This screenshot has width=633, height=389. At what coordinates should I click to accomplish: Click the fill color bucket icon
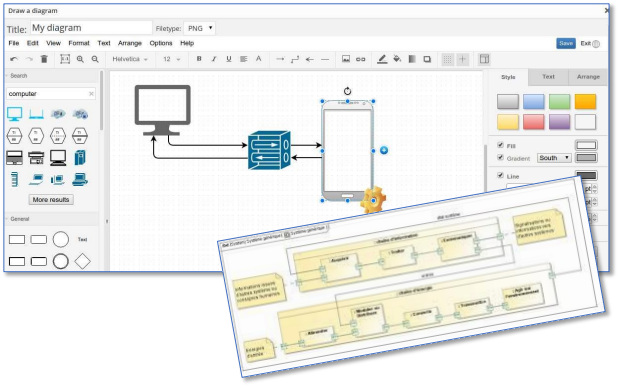(397, 59)
